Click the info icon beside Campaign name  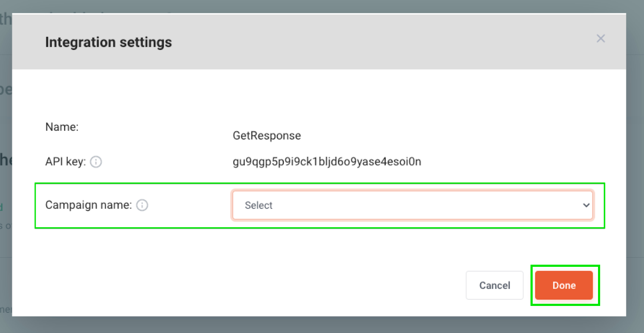pos(142,205)
